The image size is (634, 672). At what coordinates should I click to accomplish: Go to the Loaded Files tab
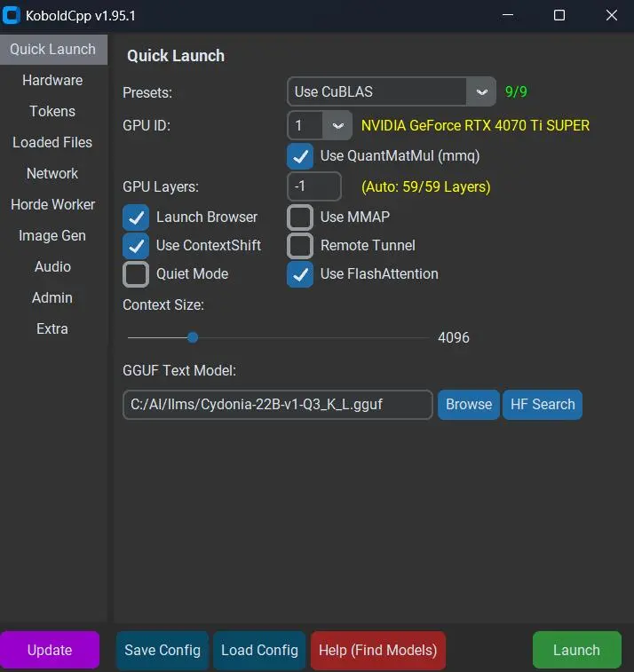52,142
